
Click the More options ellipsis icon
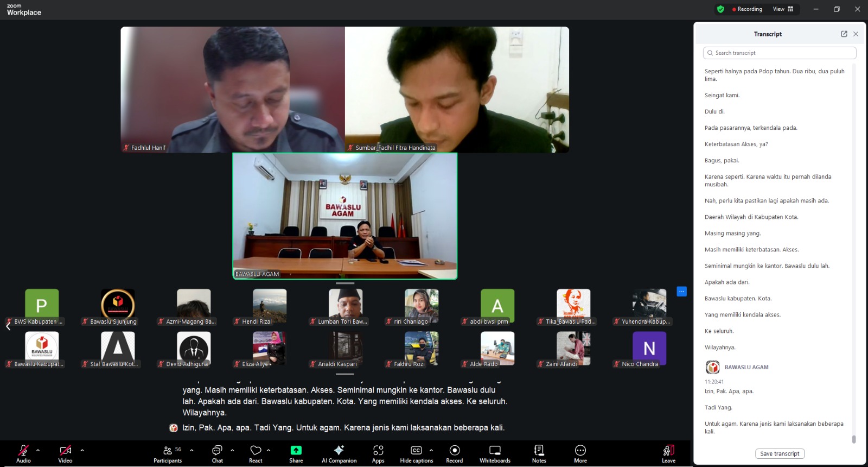click(580, 453)
